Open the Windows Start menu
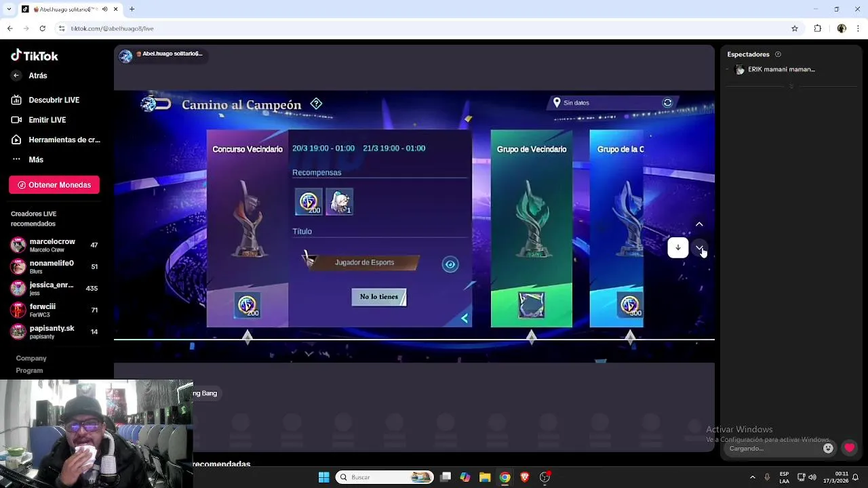This screenshot has height=488, width=868. point(323,477)
